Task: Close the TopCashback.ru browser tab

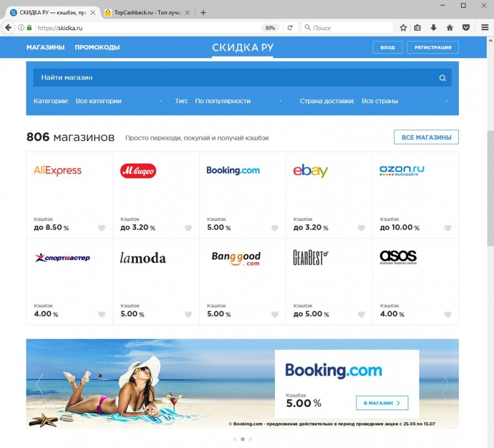Action: (x=188, y=13)
